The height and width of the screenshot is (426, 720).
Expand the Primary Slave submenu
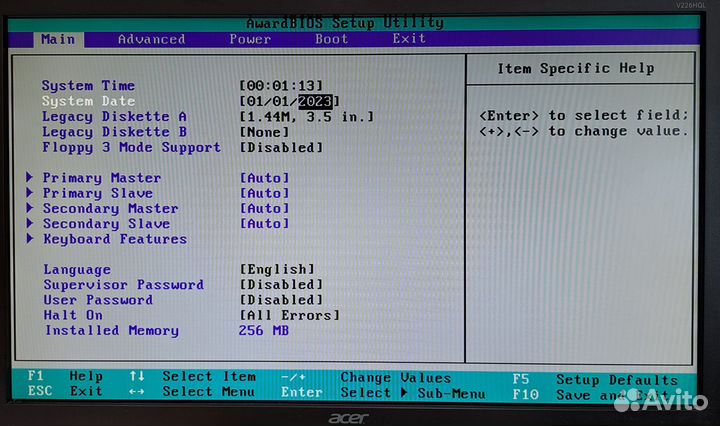[97, 193]
